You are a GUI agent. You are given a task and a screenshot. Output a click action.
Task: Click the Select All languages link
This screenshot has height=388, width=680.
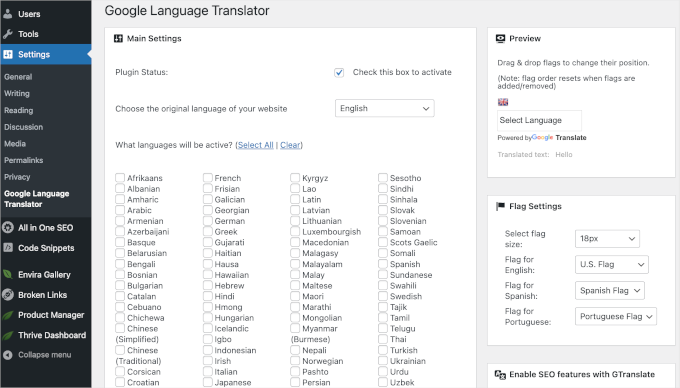255,145
